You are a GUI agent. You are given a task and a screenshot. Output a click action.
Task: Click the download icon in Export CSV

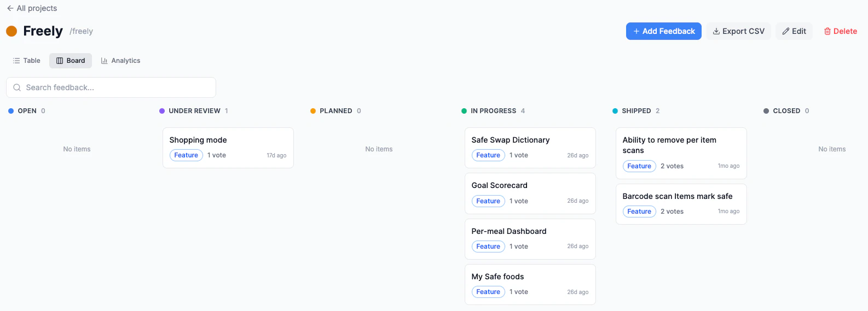716,31
